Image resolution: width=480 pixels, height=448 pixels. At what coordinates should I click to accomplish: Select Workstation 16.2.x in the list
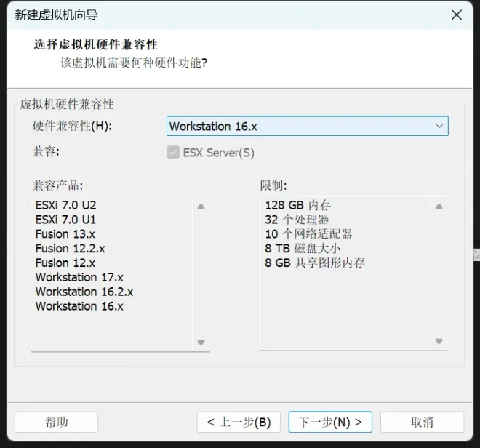84,292
